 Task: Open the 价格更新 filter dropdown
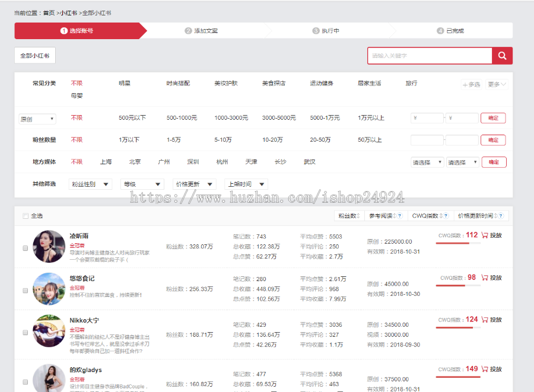pos(195,184)
